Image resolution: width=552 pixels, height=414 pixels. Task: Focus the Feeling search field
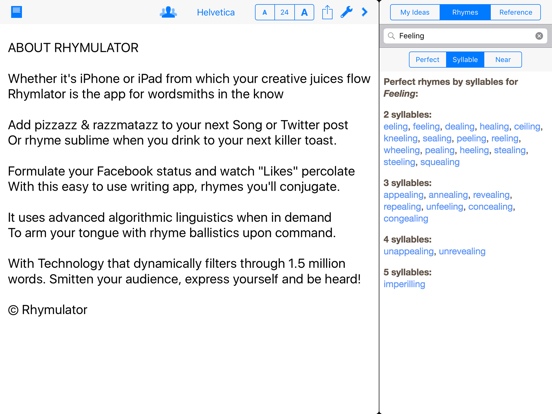coord(465,36)
